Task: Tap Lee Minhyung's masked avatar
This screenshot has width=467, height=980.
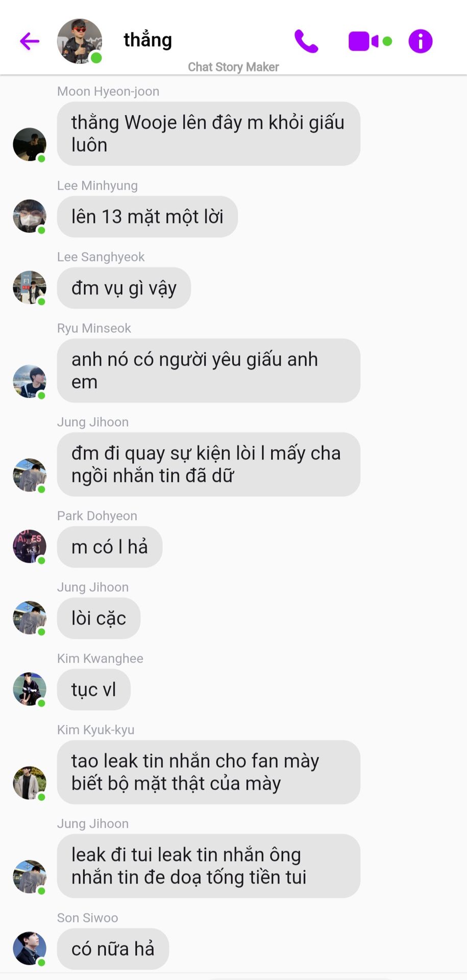Action: (30, 216)
